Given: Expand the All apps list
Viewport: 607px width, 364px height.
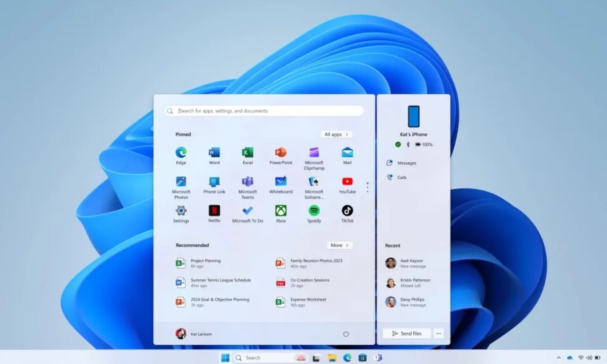Looking at the screenshot, I should pyautogui.click(x=336, y=134).
